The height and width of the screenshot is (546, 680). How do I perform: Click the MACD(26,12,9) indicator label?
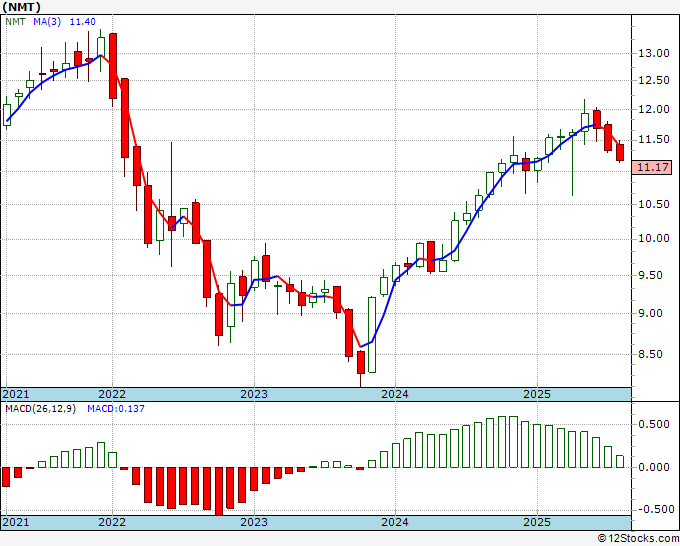coord(40,409)
